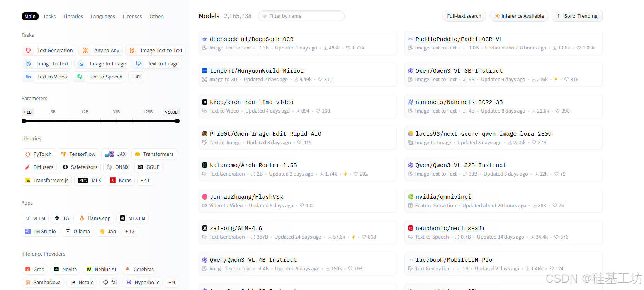Click the Text-to-Speech task icon
The image size is (644, 290).
[x=80, y=77]
